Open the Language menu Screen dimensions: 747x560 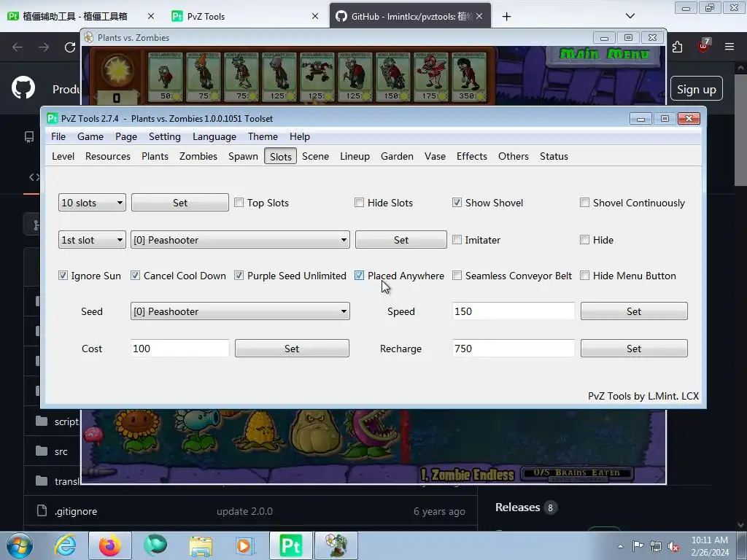click(214, 136)
